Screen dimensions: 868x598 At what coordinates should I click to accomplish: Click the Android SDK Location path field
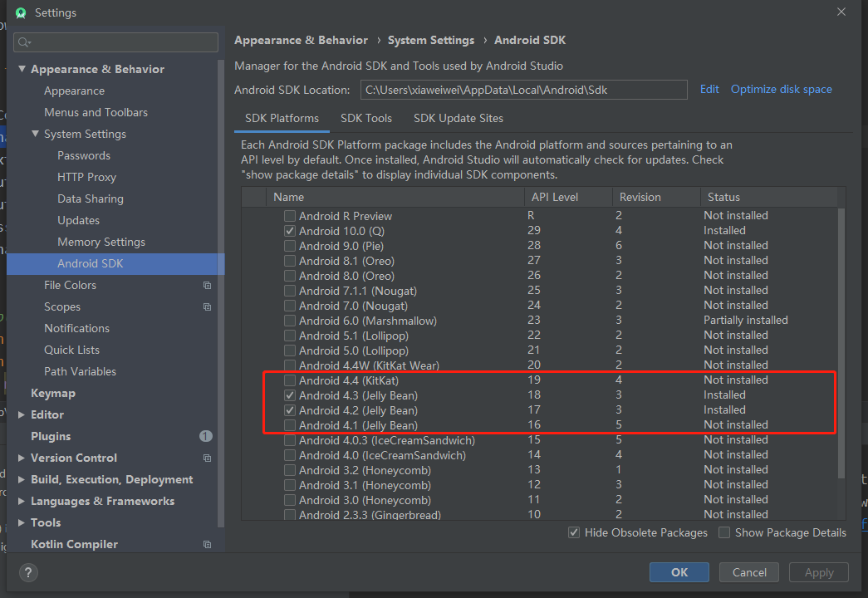pyautogui.click(x=523, y=89)
